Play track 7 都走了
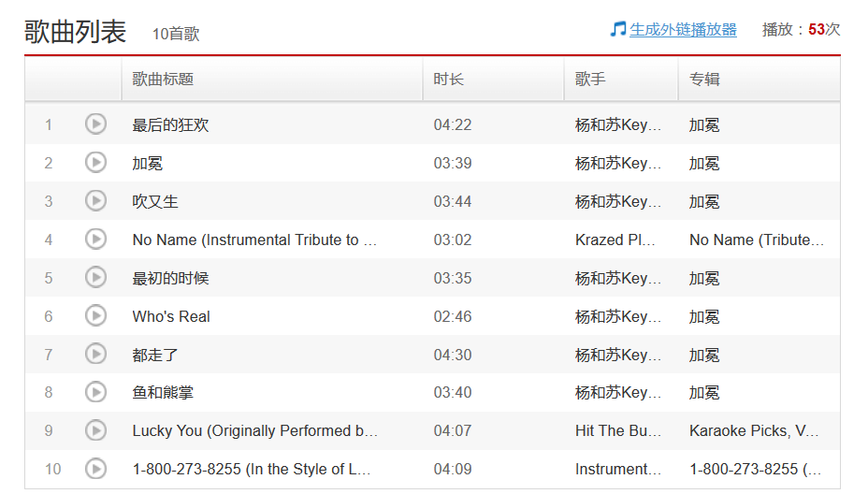Viewport: 868px width, 494px height. (x=95, y=355)
